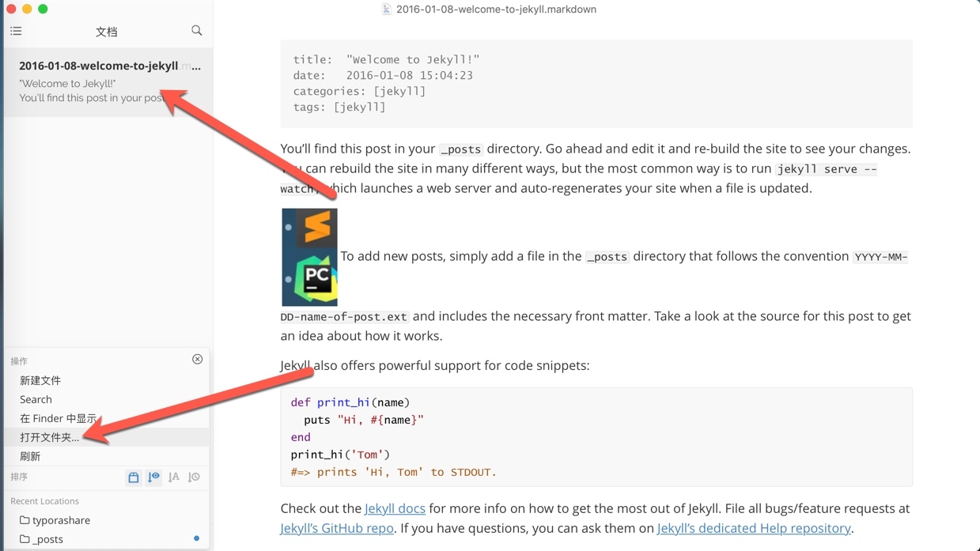Open search with the magnifier icon
Screen dimensions: 980x551
[x=196, y=31]
